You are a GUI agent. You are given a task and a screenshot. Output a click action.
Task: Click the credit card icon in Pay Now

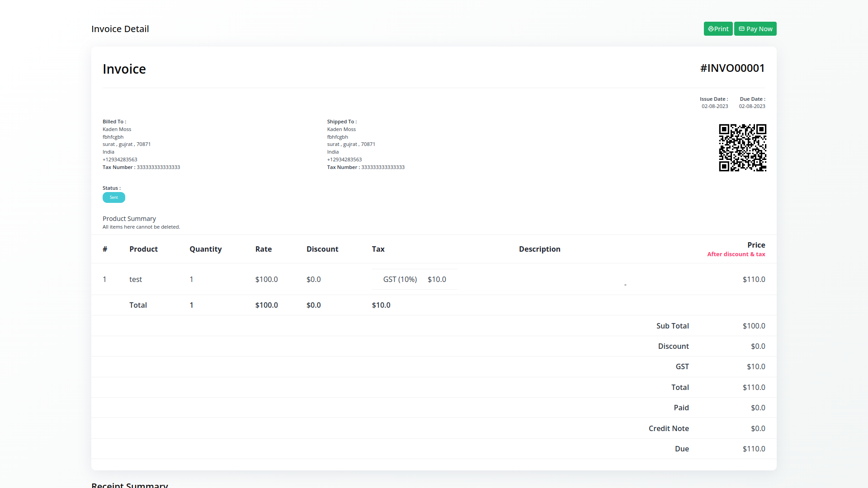[x=741, y=29]
